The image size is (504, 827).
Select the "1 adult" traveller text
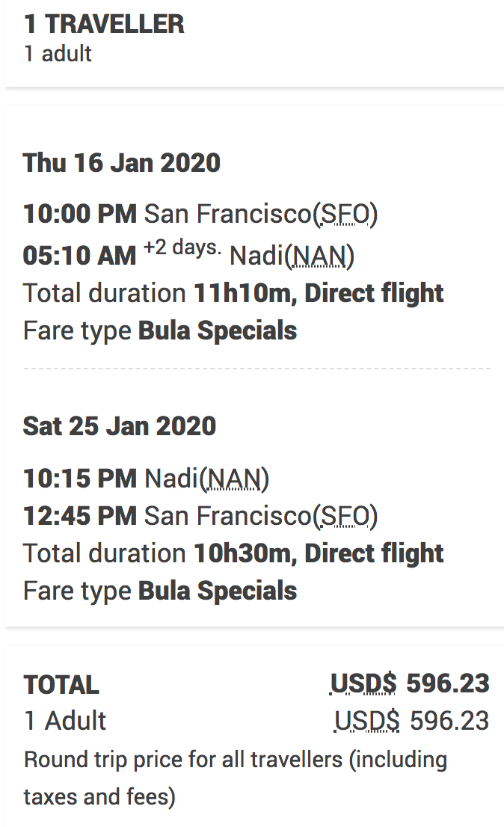coord(58,54)
